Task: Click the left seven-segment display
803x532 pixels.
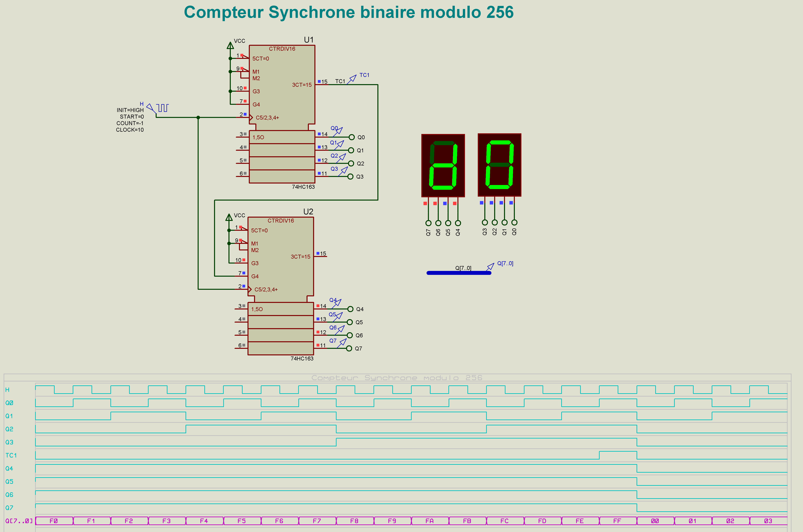Action: [x=443, y=165]
